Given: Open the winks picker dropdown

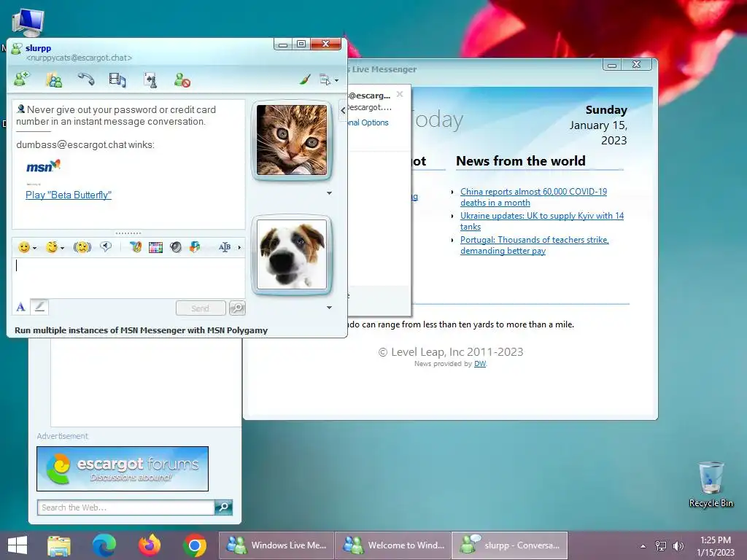Looking at the screenshot, I should point(54,247).
